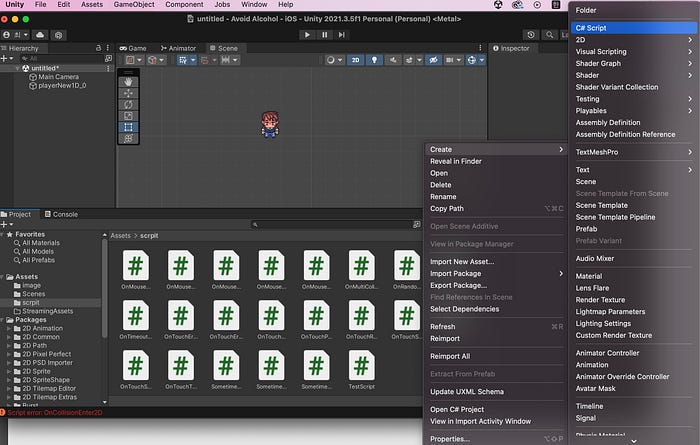
Task: Switch to the Console tab
Action: (61, 214)
